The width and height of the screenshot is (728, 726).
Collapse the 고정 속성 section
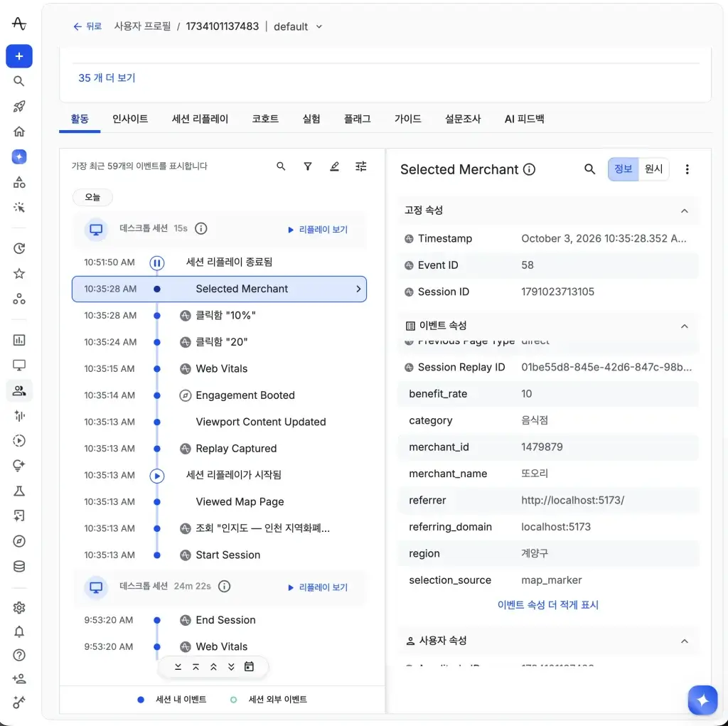coord(685,211)
